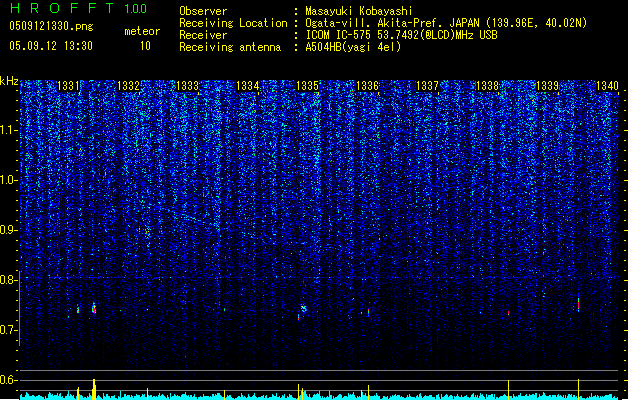Click the meteor count value 10

pyautogui.click(x=145, y=46)
